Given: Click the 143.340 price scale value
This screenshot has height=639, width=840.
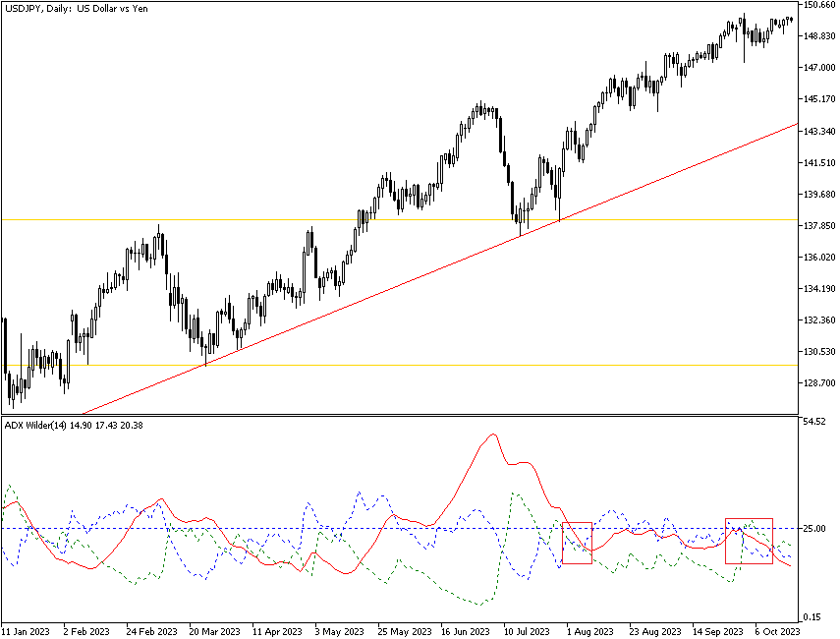Looking at the screenshot, I should click(x=817, y=131).
